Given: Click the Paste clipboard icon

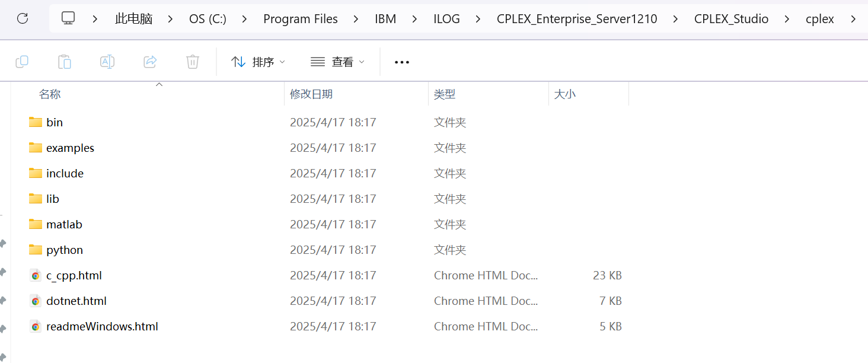Looking at the screenshot, I should coord(65,61).
